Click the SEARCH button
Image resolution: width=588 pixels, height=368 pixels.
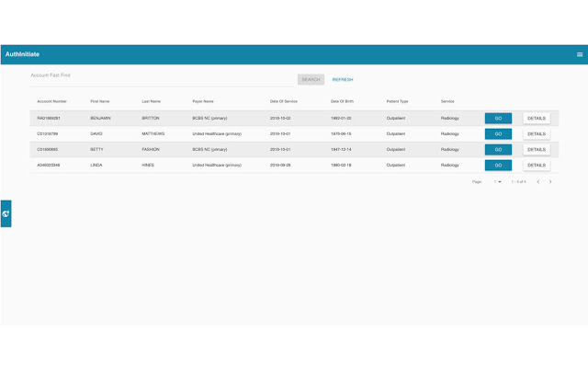point(311,80)
